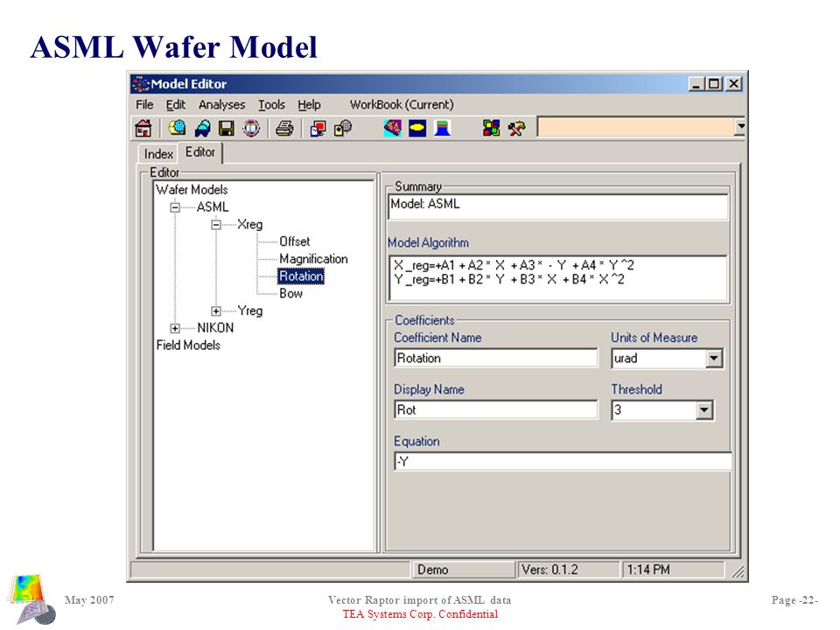The image size is (840, 630).
Task: Click the Demo status bar panel
Action: click(x=462, y=570)
